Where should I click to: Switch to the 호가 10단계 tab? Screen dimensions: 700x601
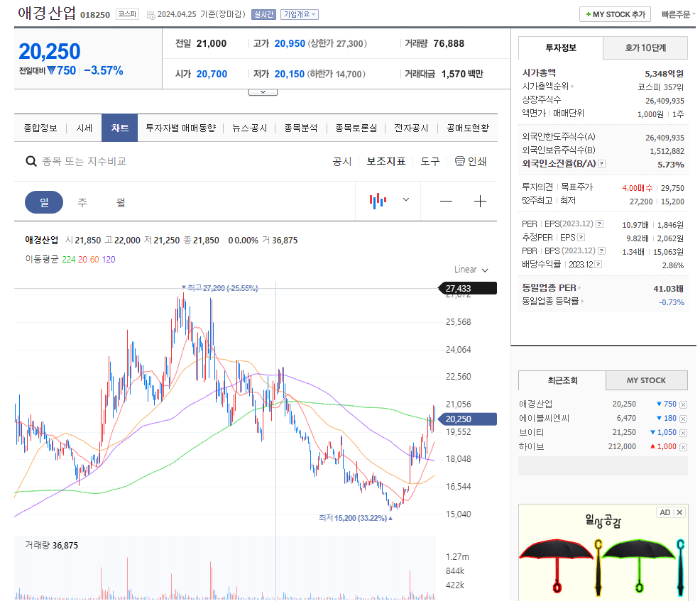coord(645,48)
